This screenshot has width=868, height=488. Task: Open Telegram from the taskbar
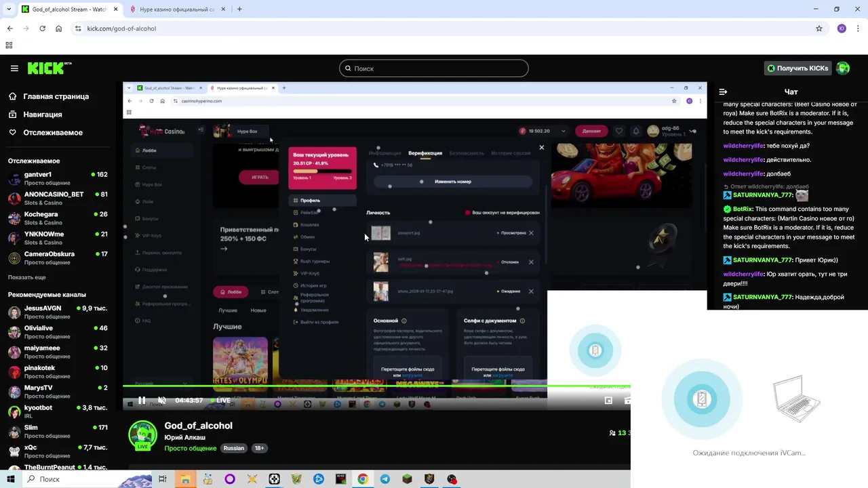[x=385, y=479]
